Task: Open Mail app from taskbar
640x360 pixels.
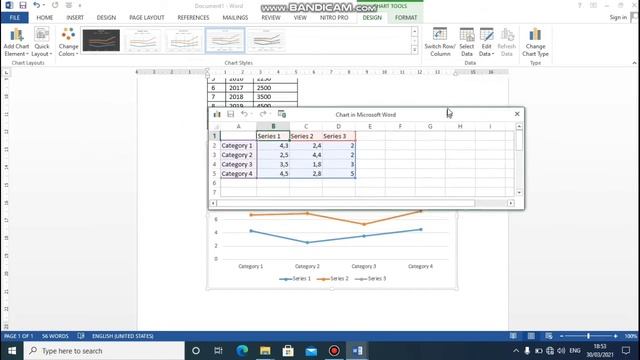Action: coord(311,351)
